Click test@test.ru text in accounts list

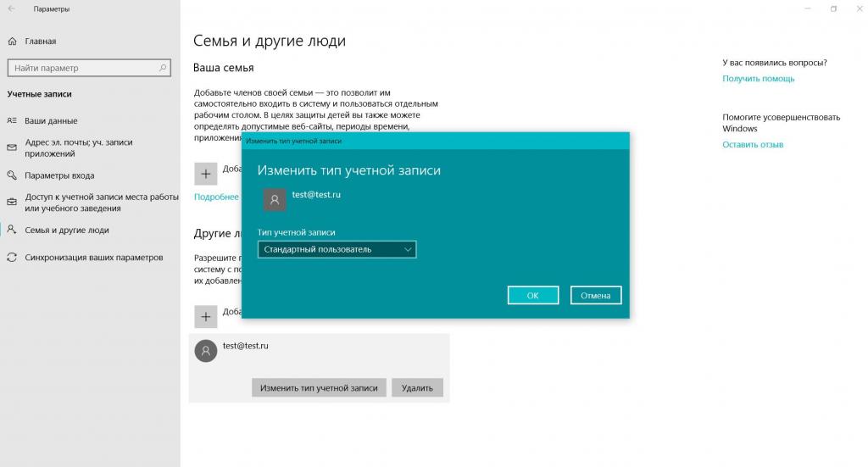pyautogui.click(x=245, y=346)
